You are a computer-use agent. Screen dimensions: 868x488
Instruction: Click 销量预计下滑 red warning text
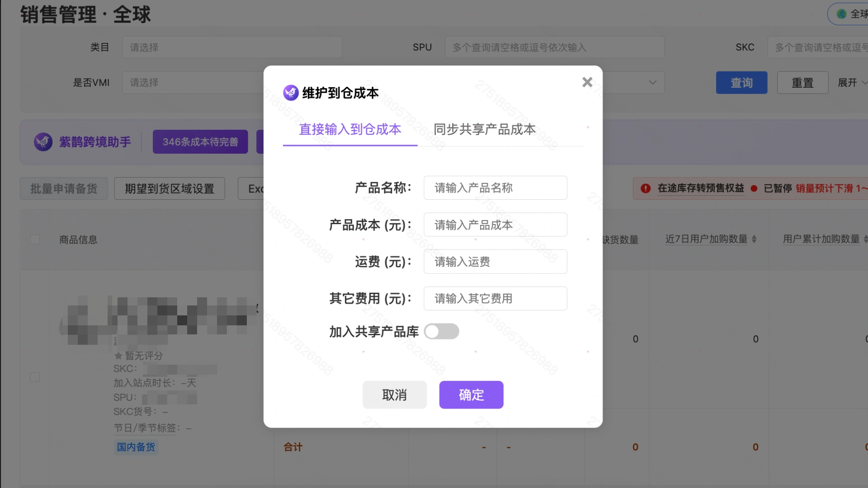point(831,188)
